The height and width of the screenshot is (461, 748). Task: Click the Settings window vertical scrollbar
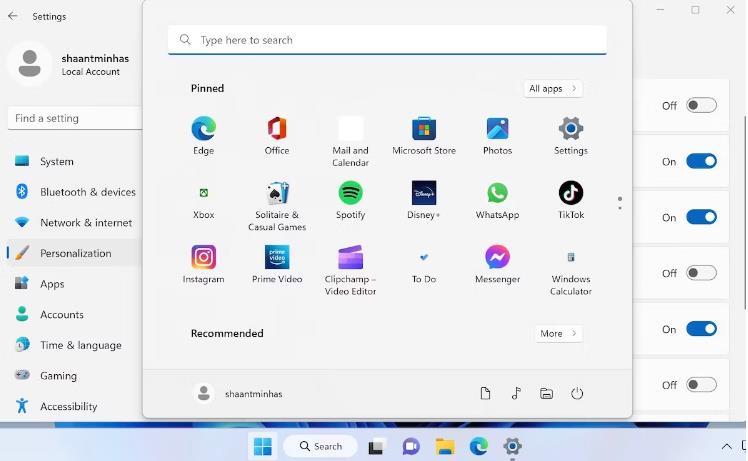coord(745,212)
